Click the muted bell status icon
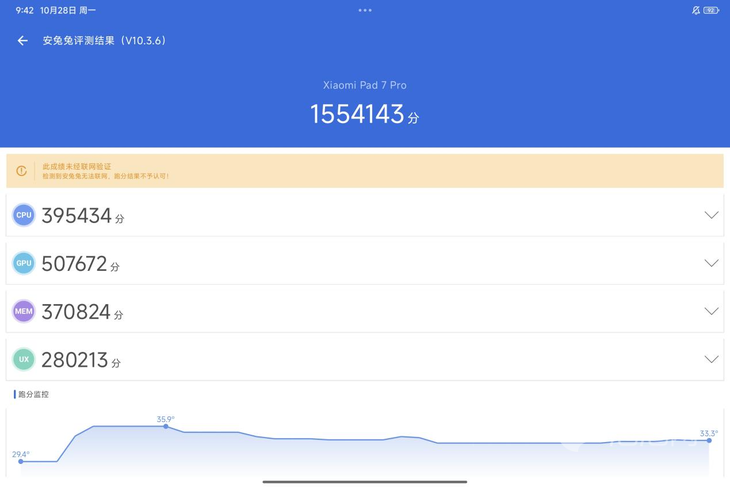Image resolution: width=730 pixels, height=487 pixels. 695,10
